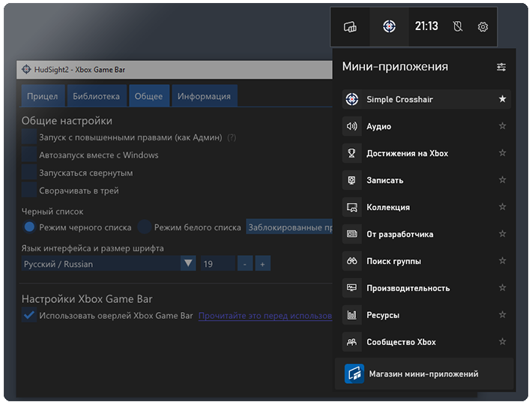Click the 21:13 clock in Game Bar
The image size is (532, 405).
pos(426,26)
